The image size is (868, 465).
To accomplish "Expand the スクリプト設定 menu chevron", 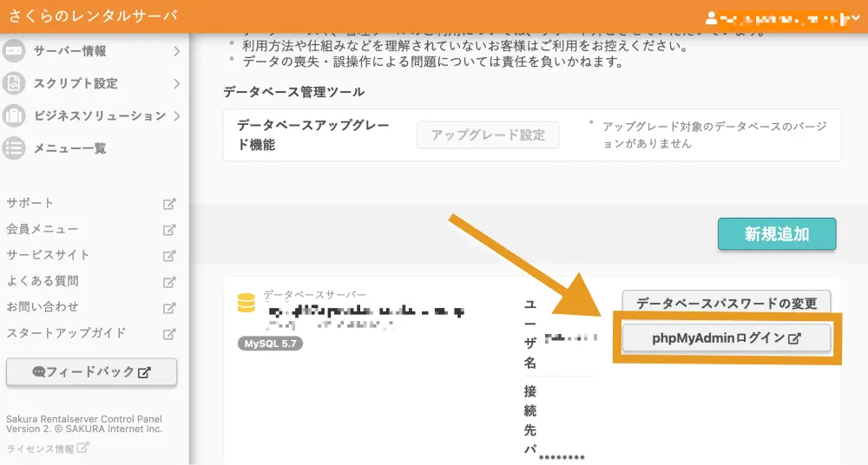I will click(176, 83).
